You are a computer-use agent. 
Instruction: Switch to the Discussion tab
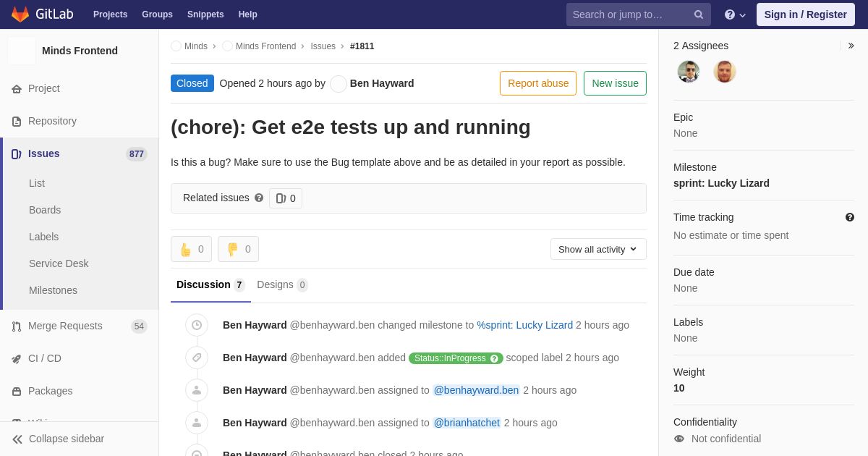[x=210, y=285]
